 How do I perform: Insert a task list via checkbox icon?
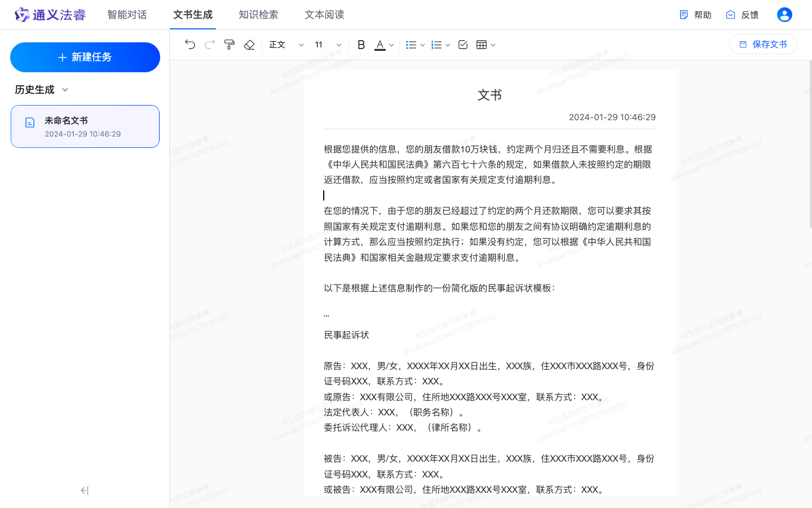463,44
